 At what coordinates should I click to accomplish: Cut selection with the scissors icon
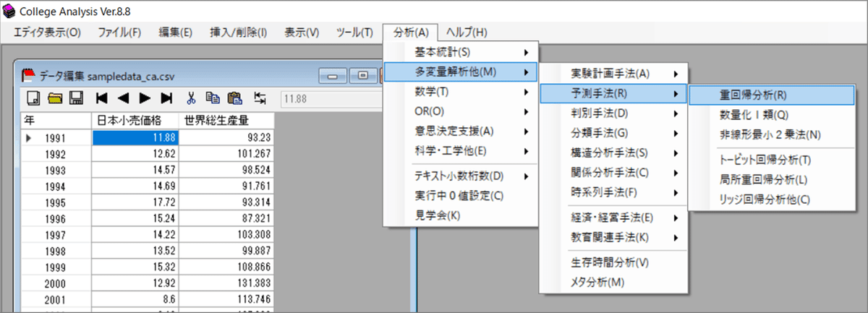pos(192,98)
